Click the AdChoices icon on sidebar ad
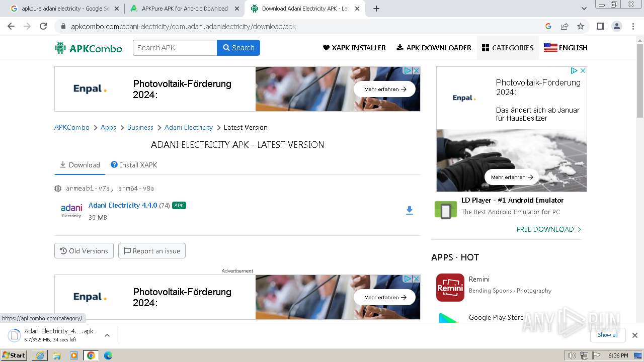Viewport: 644px width, 362px height. click(x=574, y=71)
